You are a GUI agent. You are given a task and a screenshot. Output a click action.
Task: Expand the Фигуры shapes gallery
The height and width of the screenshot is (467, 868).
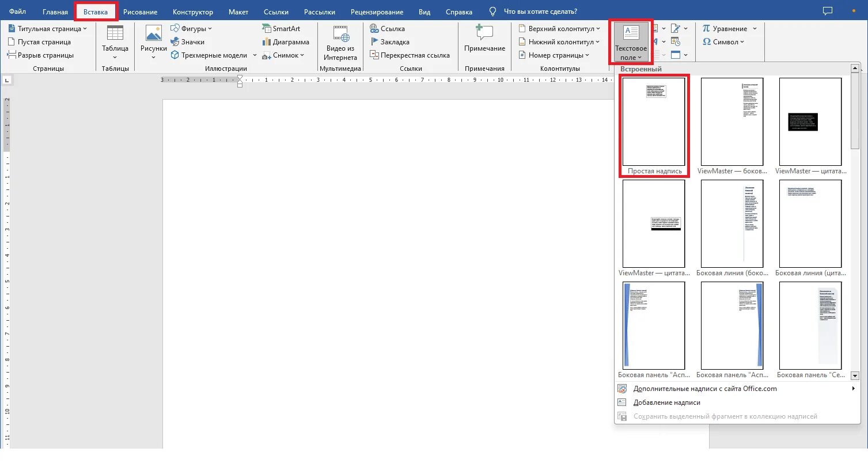(192, 28)
